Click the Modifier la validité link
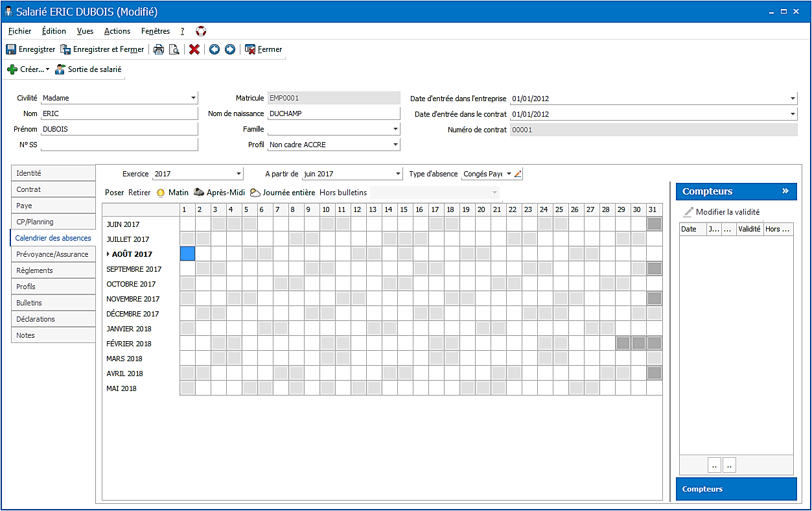Viewport: 812px width, 511px height. [728, 212]
